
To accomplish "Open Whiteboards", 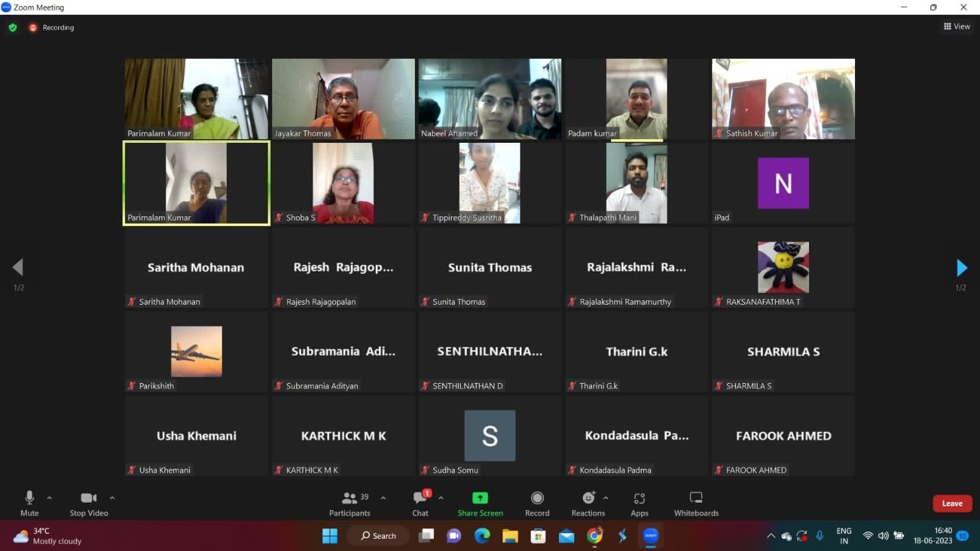I will (696, 503).
